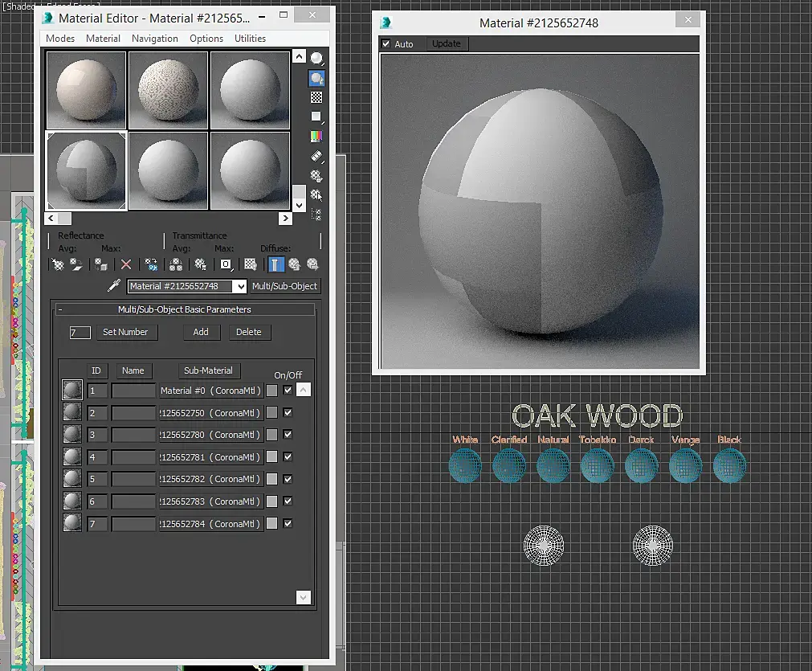Open the Utilities menu

tap(250, 39)
